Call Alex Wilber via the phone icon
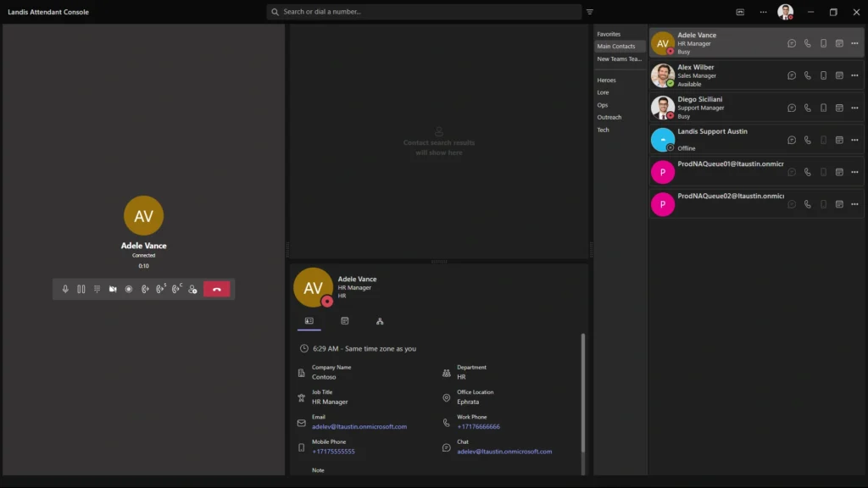This screenshot has width=868, height=488. coord(808,75)
